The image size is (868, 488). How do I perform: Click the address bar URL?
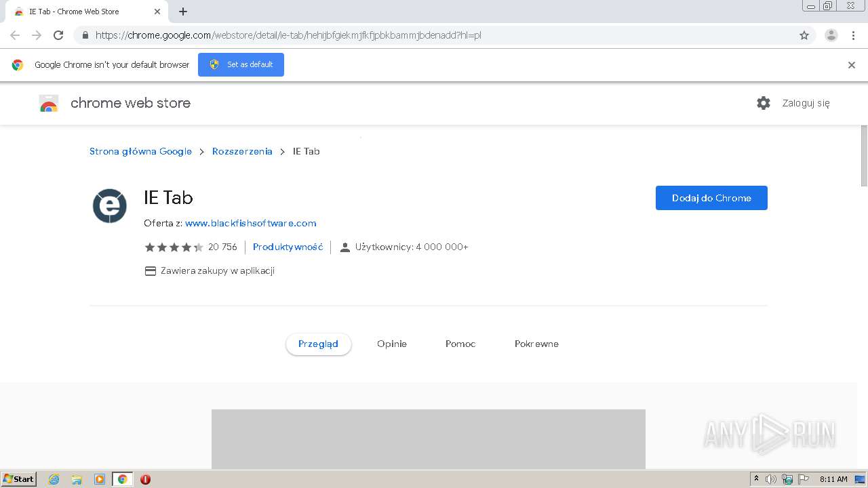coord(288,35)
